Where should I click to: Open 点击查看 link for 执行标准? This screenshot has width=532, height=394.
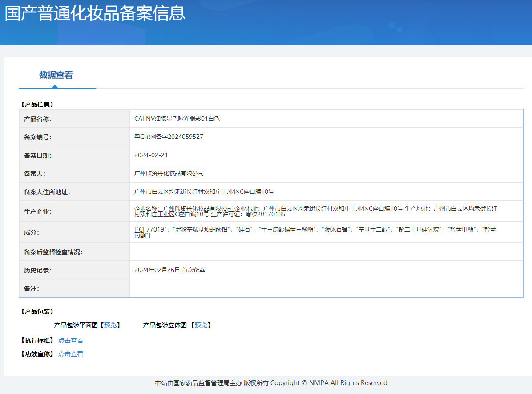click(x=71, y=340)
